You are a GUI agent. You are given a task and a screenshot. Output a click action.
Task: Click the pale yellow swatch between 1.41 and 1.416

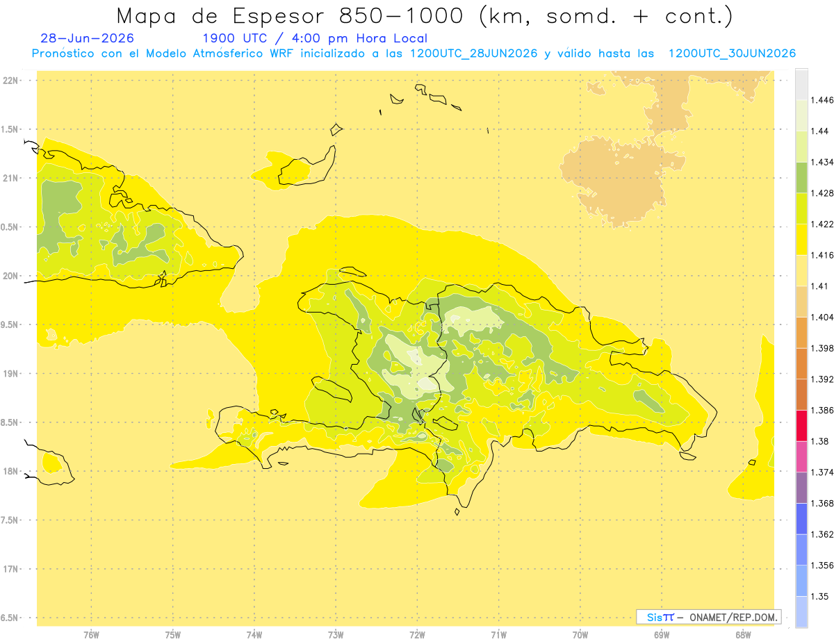pyautogui.click(x=801, y=270)
